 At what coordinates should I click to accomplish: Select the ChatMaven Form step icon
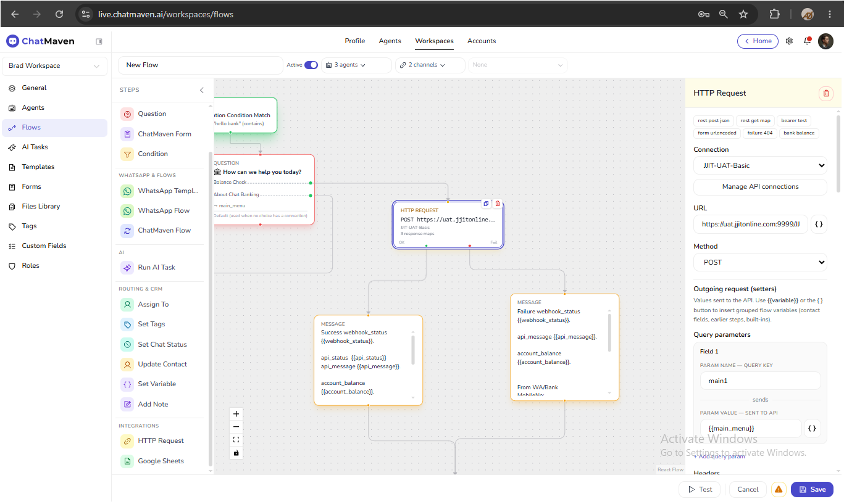[127, 134]
